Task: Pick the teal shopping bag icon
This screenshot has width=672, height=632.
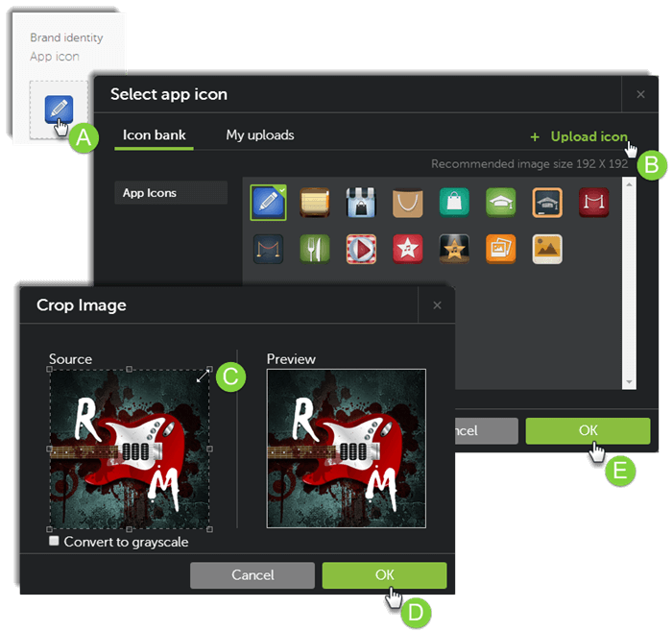Action: [454, 202]
